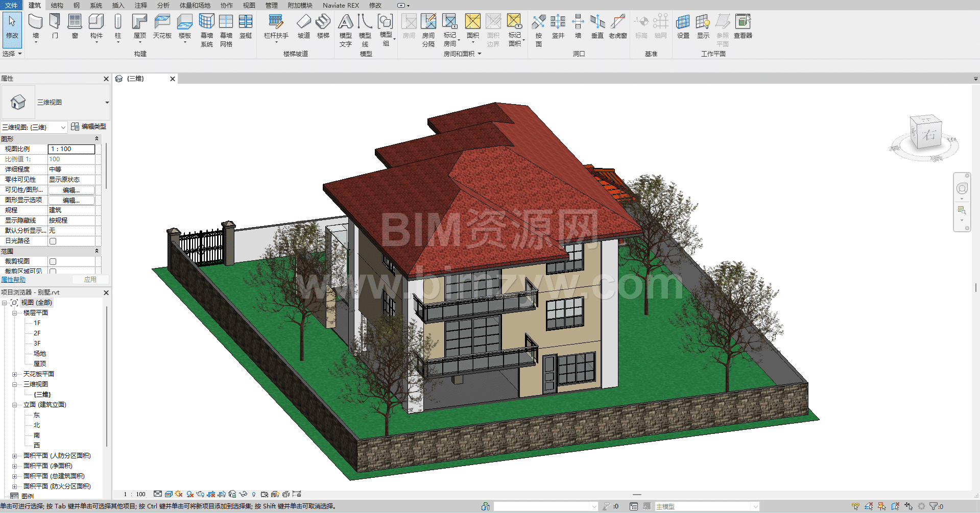Open the 三维视图 type selector dropdown
Viewport: 980px width, 513px height.
coord(107,103)
